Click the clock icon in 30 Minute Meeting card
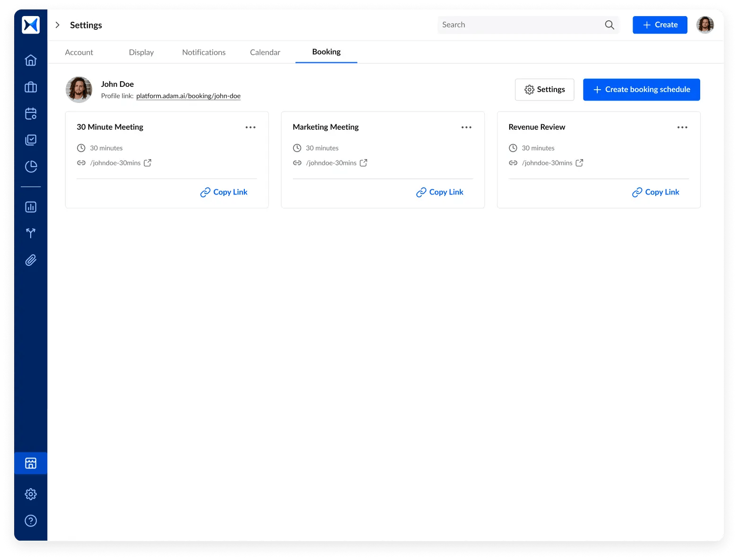This screenshot has width=738, height=560. click(81, 148)
